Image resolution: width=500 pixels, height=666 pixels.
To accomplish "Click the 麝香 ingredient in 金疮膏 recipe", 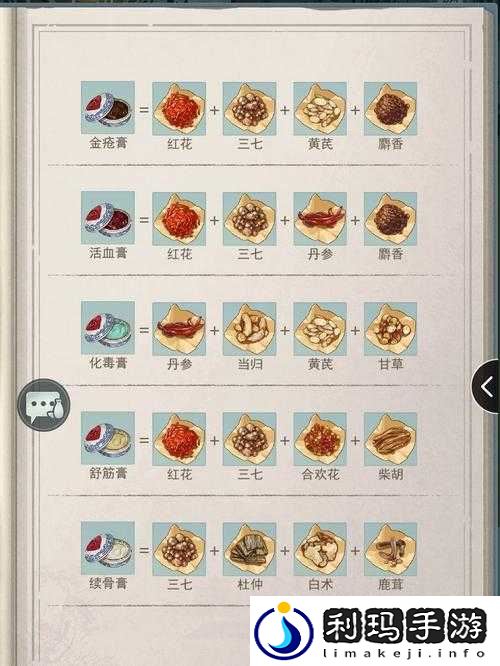I will [x=390, y=108].
